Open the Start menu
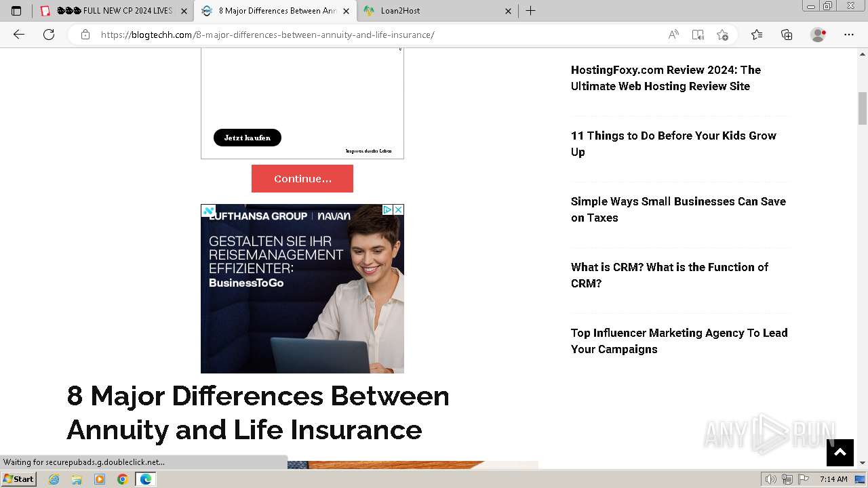Viewport: 868px width, 488px height. point(19,479)
